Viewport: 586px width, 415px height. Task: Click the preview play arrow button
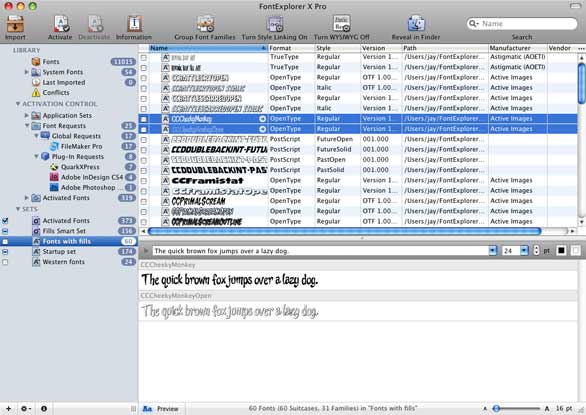point(146,251)
